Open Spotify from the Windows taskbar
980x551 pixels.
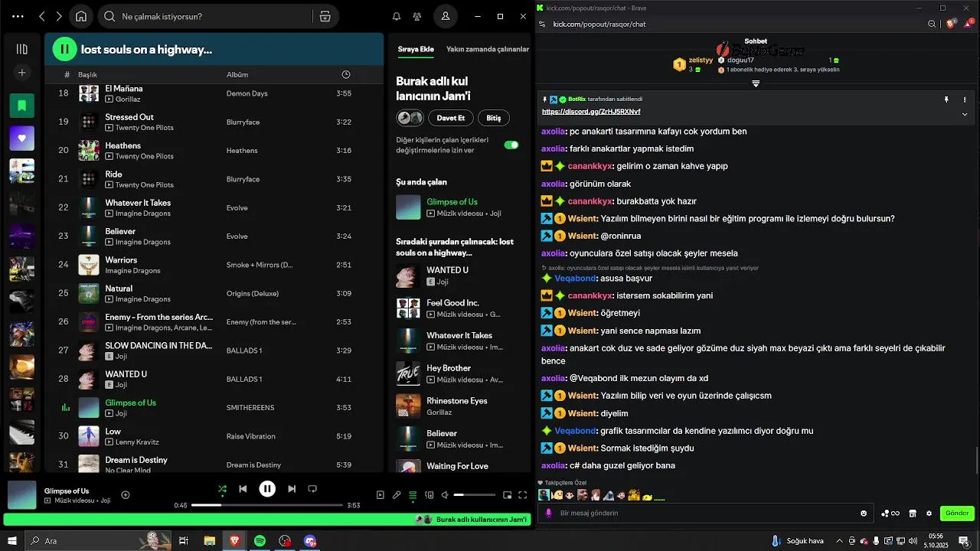(260, 540)
